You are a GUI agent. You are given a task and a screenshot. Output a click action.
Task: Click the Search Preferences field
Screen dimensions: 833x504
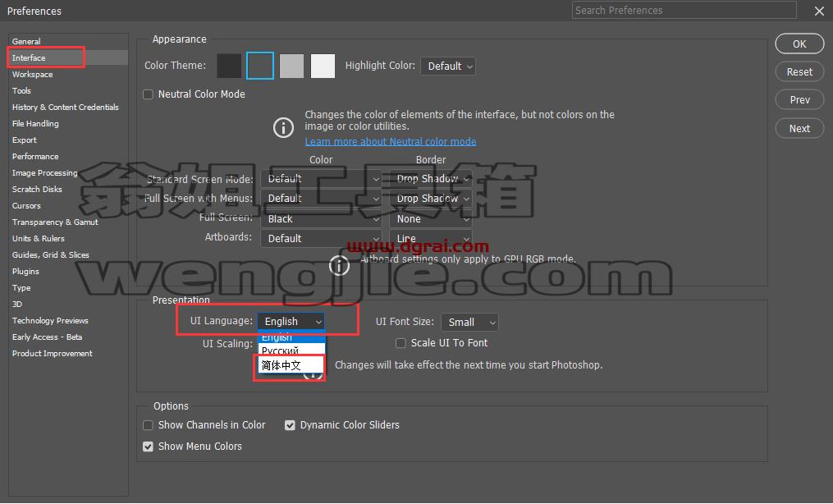click(684, 10)
